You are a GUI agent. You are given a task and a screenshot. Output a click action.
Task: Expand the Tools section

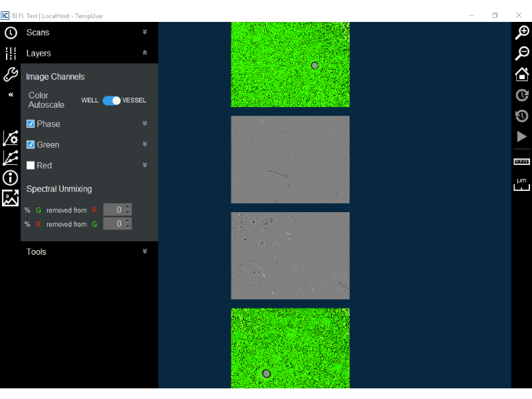pos(145,251)
